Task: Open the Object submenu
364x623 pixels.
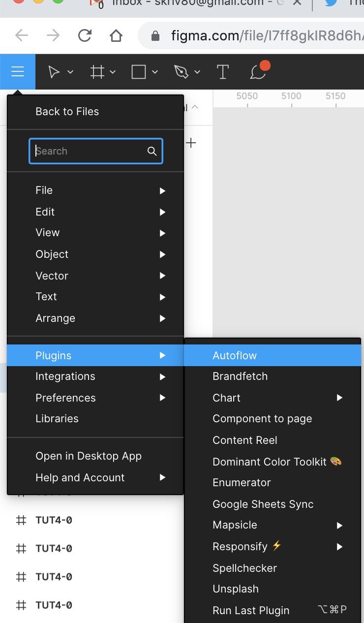Action: coord(95,254)
